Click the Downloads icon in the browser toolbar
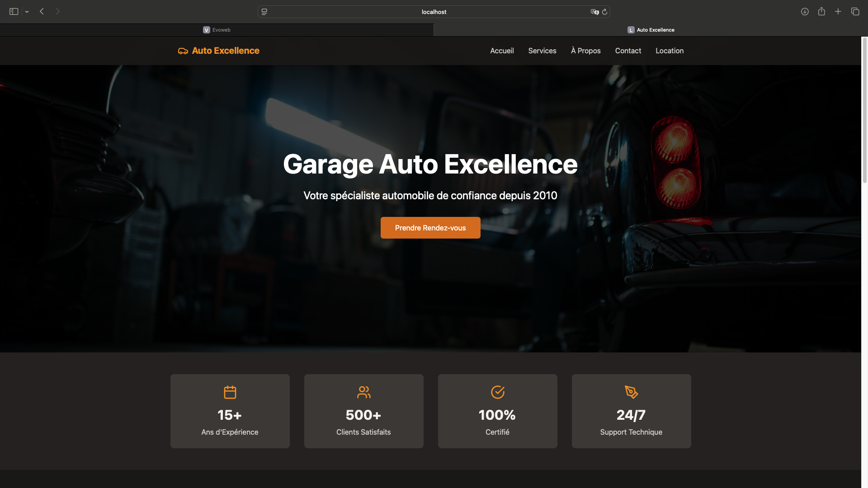The height and width of the screenshot is (488, 868). coord(805,11)
